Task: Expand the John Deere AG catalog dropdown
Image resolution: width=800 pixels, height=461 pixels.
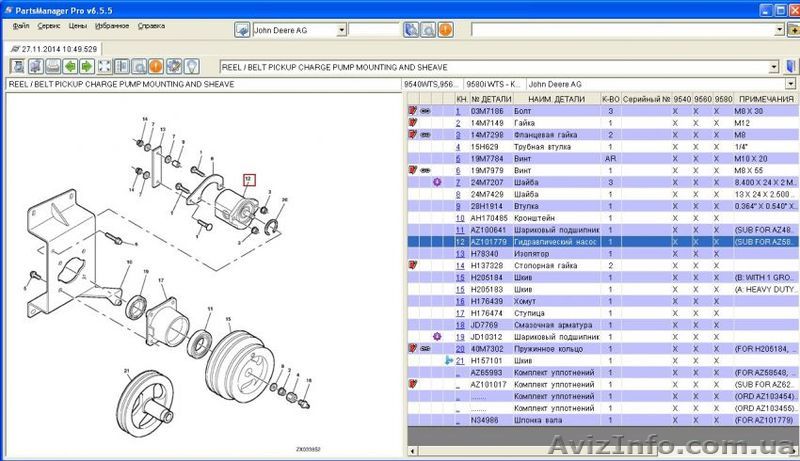Action: pyautogui.click(x=341, y=30)
